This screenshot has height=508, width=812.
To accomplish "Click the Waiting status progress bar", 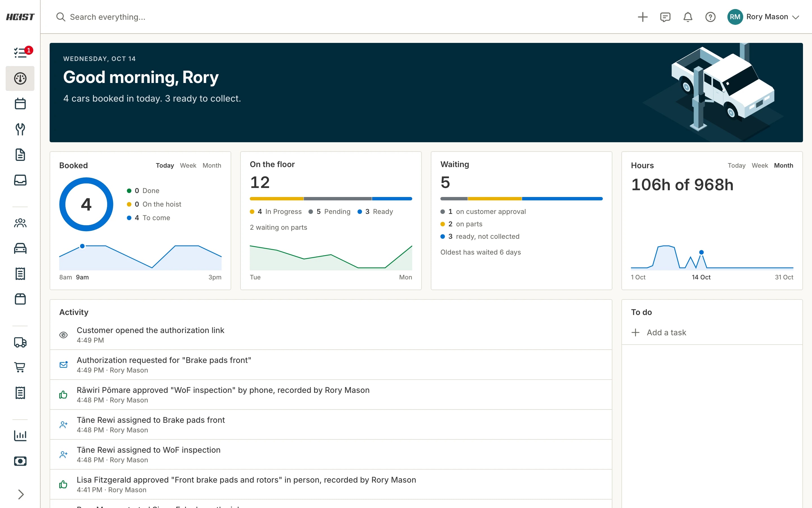I will coord(521,199).
